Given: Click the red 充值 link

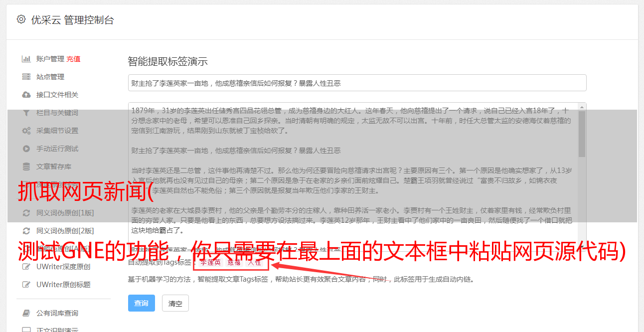Looking at the screenshot, I should point(73,59).
